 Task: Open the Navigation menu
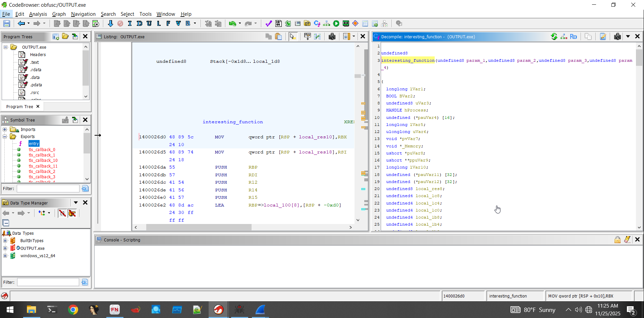coord(83,14)
